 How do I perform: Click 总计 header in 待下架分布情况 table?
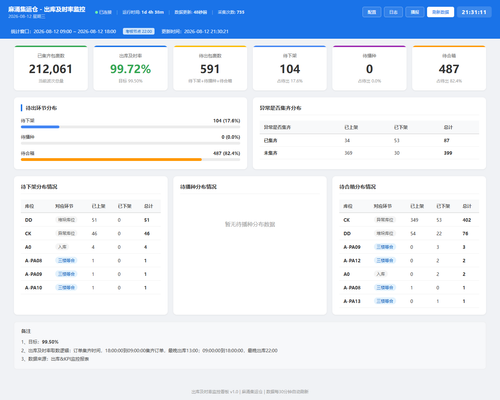point(148,206)
